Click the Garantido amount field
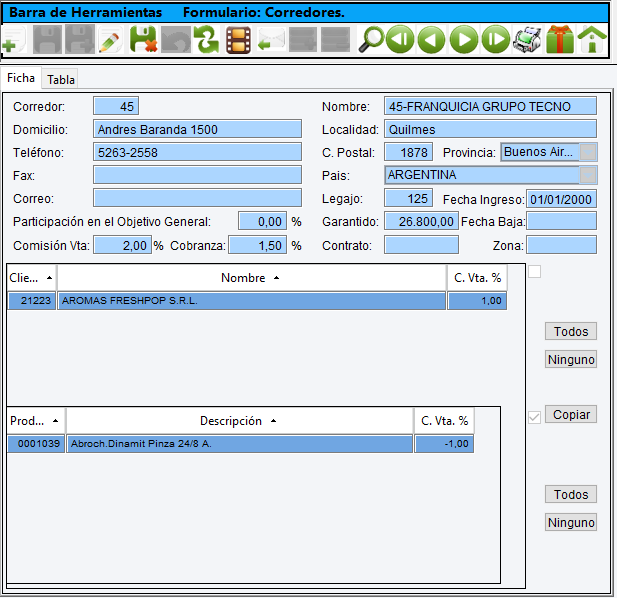This screenshot has width=617, height=598. click(x=421, y=221)
